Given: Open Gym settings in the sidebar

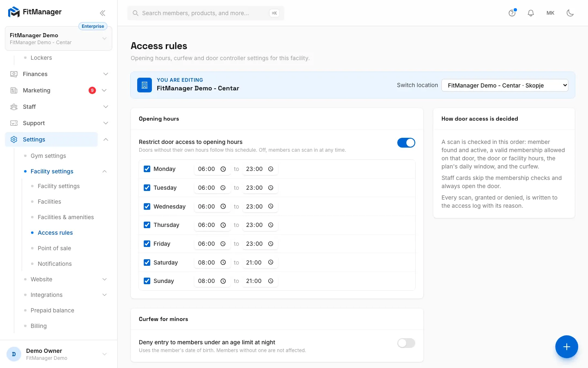Looking at the screenshot, I should click(x=48, y=156).
